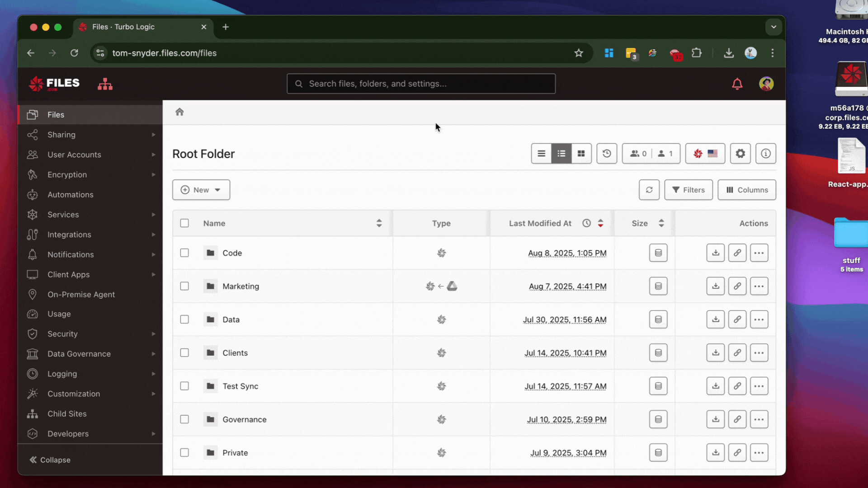The width and height of the screenshot is (868, 488).
Task: Click the notifications bell icon in header
Action: (737, 84)
